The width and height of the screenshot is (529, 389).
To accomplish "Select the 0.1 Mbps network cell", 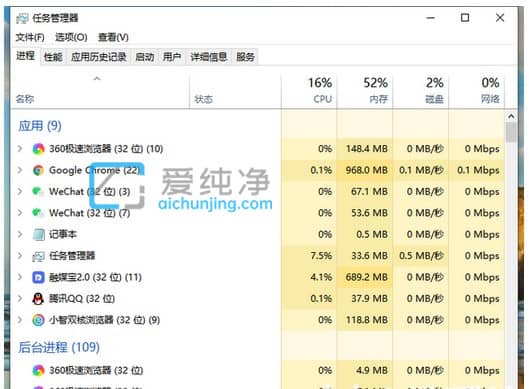I will pos(478,170).
